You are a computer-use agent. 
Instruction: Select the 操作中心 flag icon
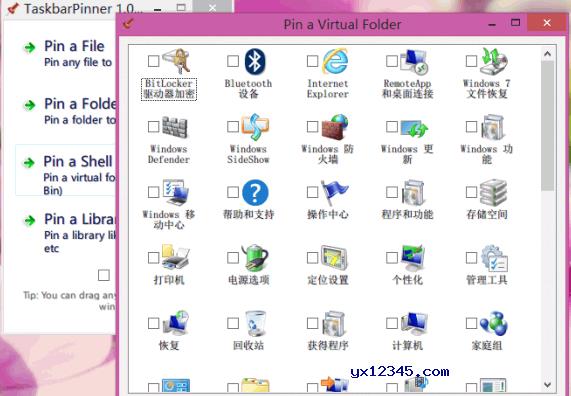[335, 192]
